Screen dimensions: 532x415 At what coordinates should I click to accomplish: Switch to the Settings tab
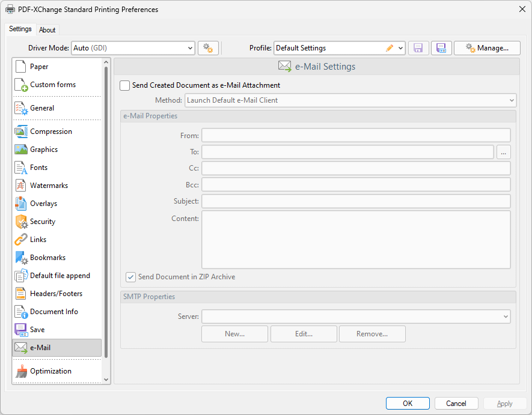20,29
